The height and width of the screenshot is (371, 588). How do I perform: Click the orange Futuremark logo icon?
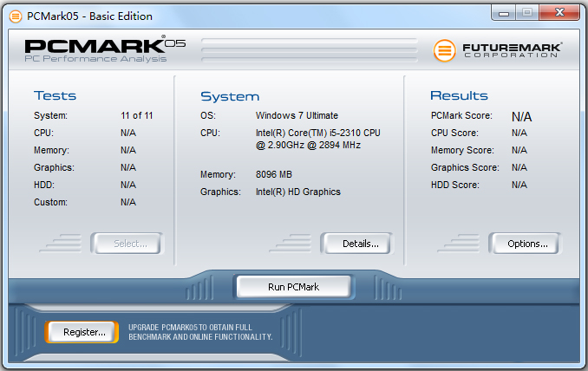[444, 50]
